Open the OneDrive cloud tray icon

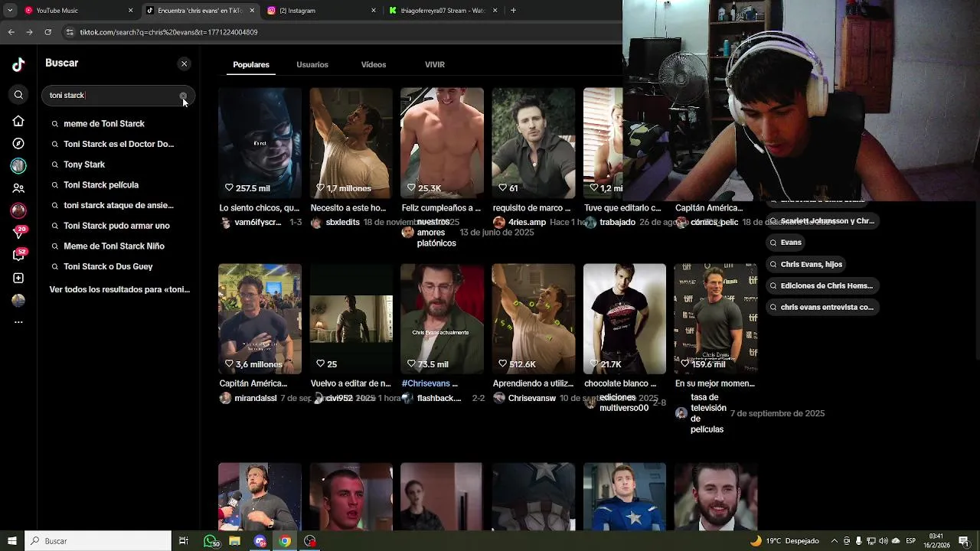click(896, 541)
